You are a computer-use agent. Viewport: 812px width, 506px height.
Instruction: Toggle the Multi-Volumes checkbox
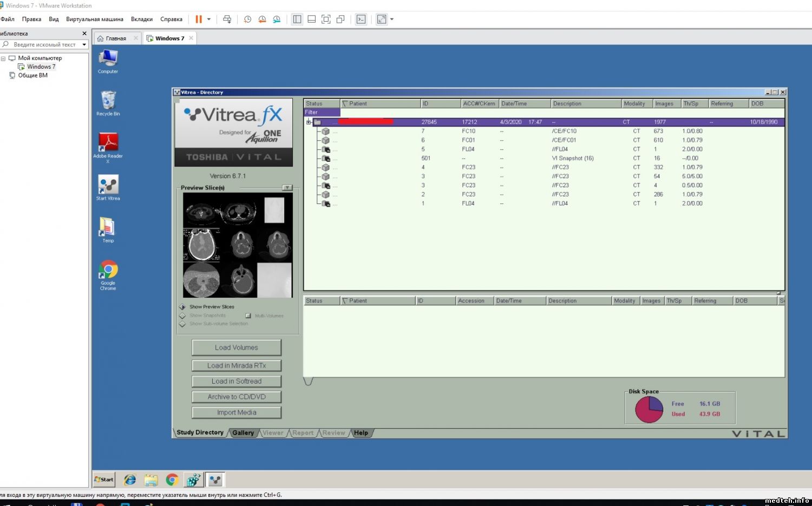(248, 316)
